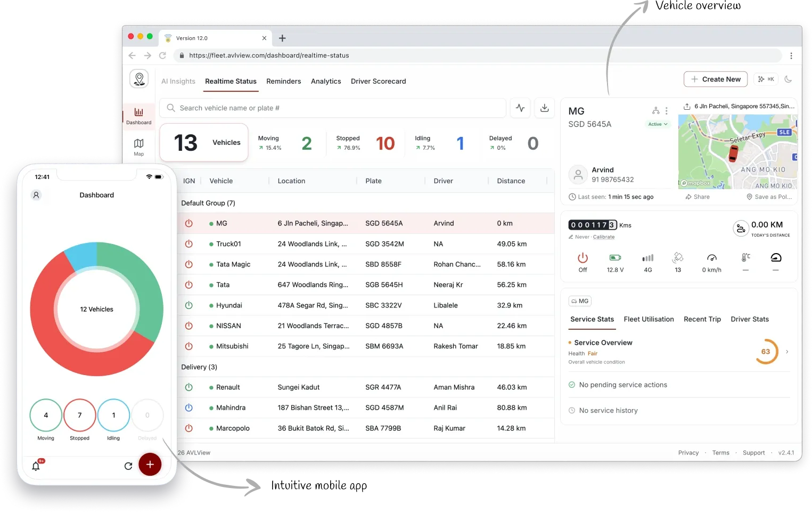Click Share under the map
812x512 pixels.
[698, 197]
